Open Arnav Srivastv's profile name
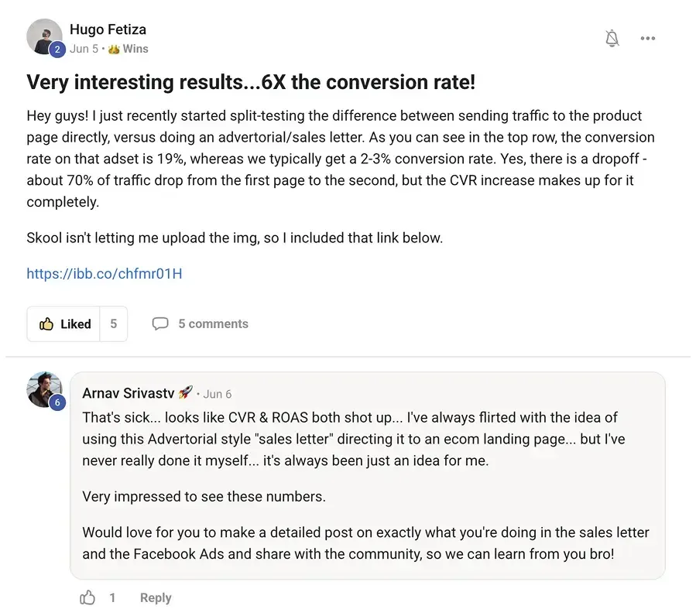The image size is (696, 616). (129, 393)
